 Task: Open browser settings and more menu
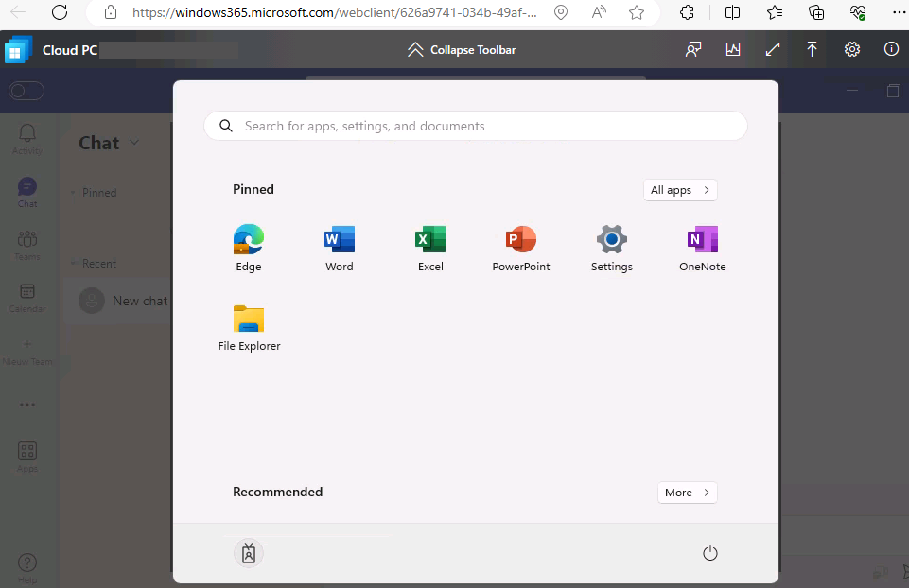coord(899,12)
